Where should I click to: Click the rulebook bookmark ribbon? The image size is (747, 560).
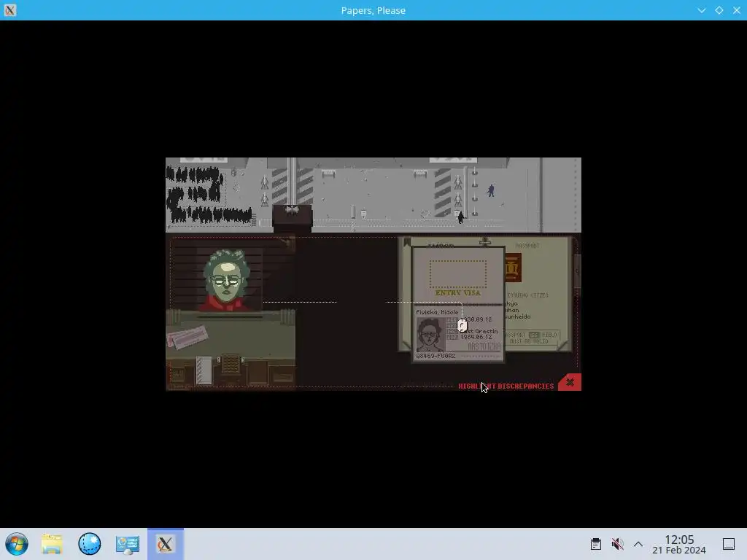(x=406, y=243)
